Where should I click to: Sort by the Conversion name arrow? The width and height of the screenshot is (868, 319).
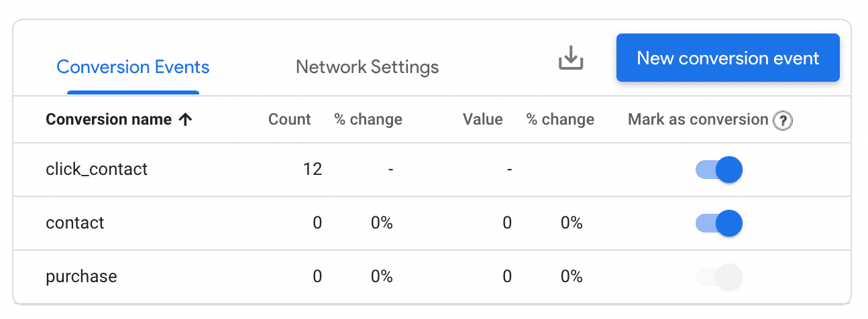[186, 120]
